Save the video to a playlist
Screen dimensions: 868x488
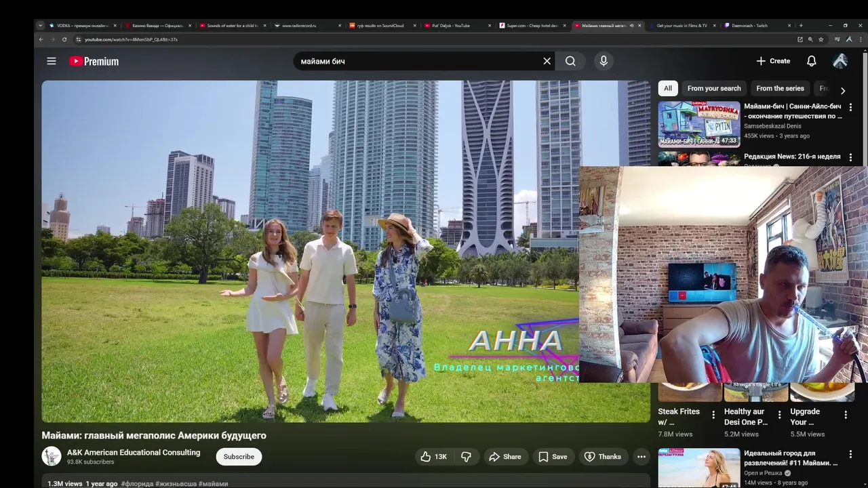point(553,457)
